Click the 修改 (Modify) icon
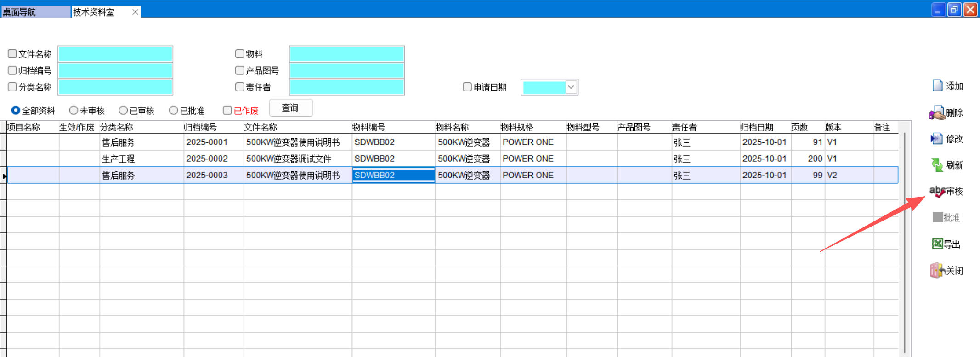The height and width of the screenshot is (357, 980). tap(936, 139)
